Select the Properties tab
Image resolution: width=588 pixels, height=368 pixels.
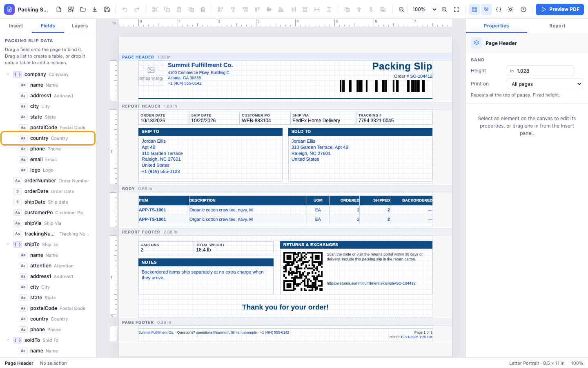point(496,26)
